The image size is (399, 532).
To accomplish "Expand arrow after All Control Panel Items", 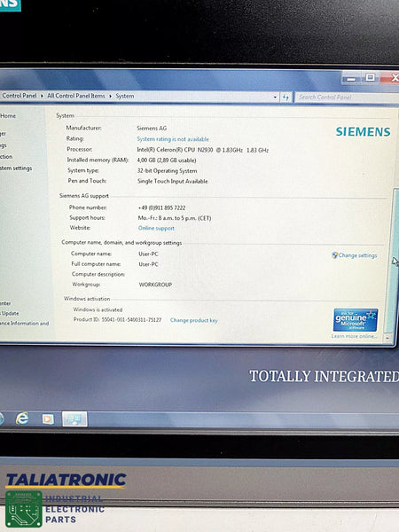I will (110, 96).
